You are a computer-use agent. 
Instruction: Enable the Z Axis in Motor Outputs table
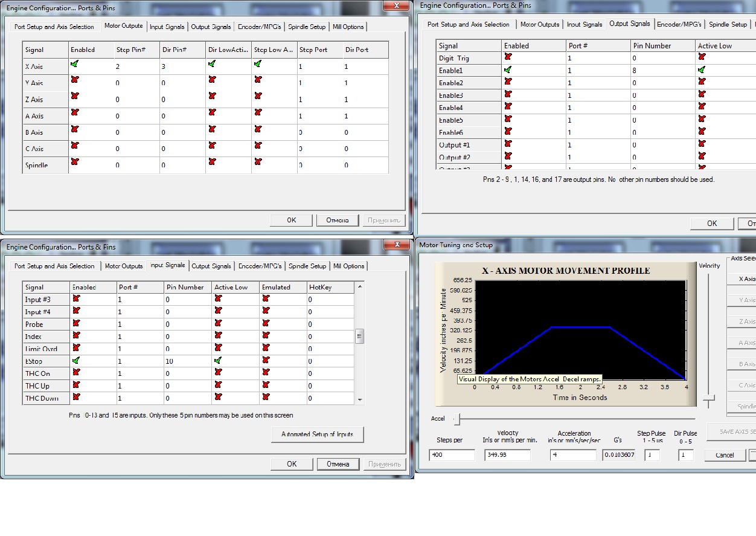pos(74,95)
